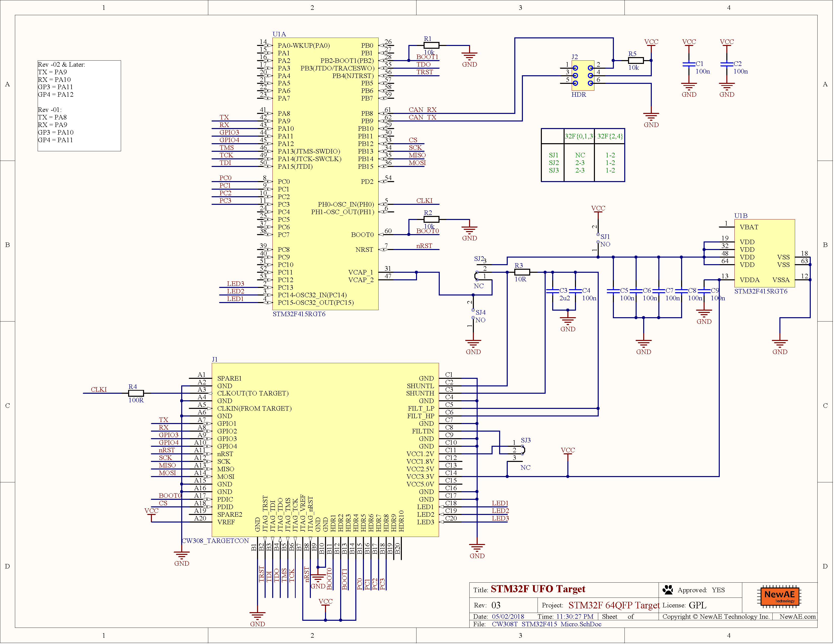The width and height of the screenshot is (834, 644).
Task: Click the Rev value 03
Action: click(496, 606)
